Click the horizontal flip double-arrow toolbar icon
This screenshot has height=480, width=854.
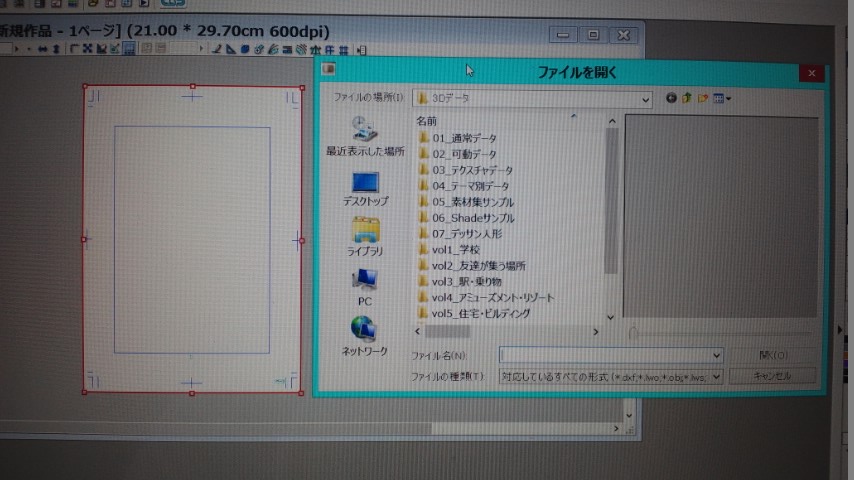click(42, 50)
